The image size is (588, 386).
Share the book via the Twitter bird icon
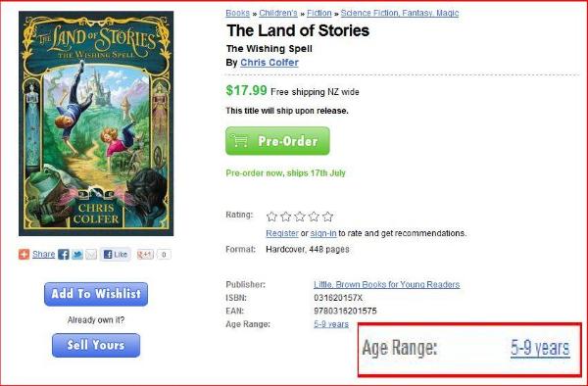(x=77, y=255)
